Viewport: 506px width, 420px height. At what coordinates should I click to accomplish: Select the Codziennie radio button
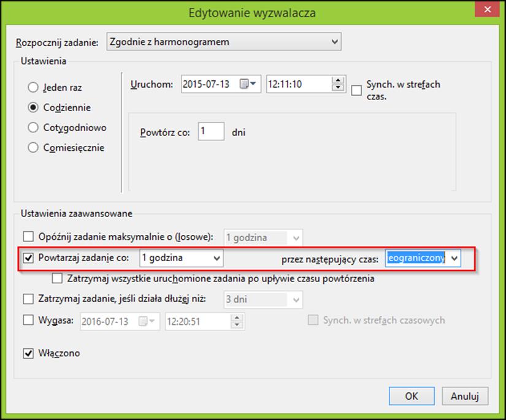click(33, 107)
